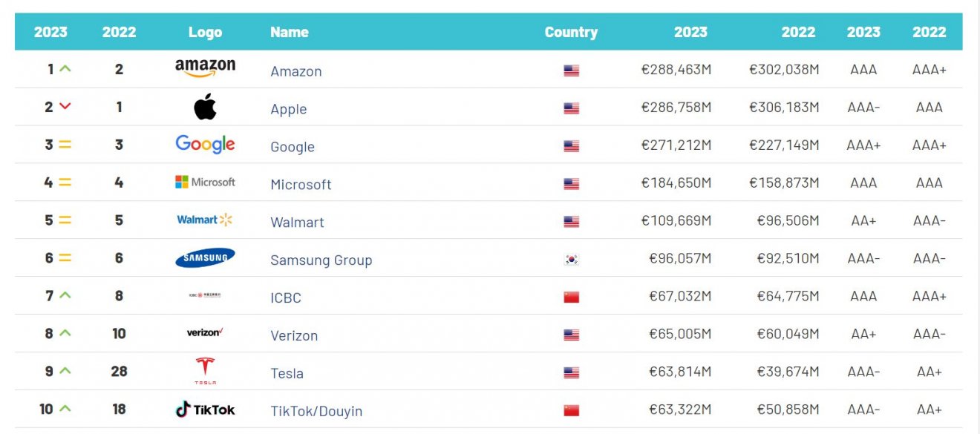This screenshot has width=980, height=434.
Task: Click the Apple logo icon
Action: (205, 107)
